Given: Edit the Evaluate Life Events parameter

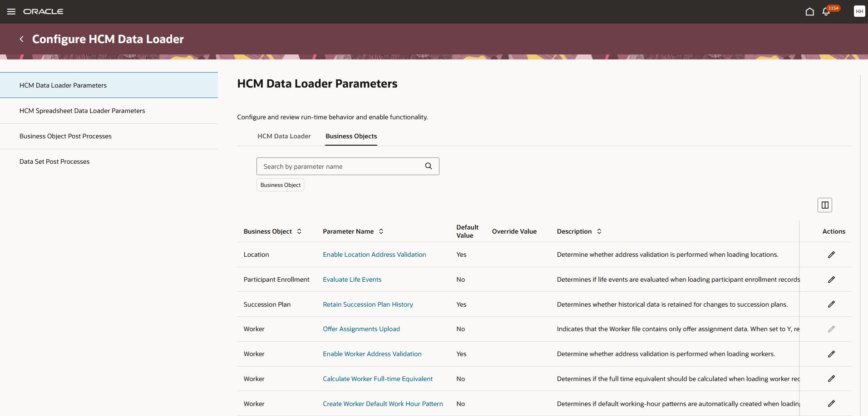Looking at the screenshot, I should (831, 279).
